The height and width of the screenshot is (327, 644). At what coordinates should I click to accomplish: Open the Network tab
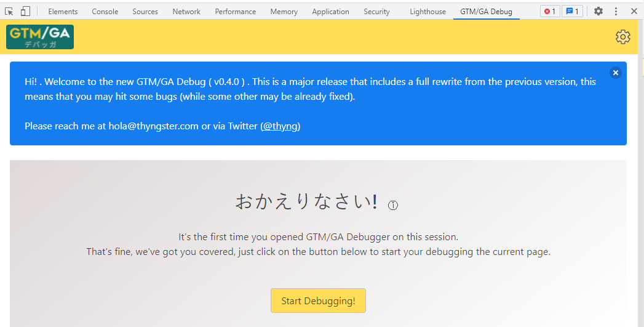tap(186, 12)
